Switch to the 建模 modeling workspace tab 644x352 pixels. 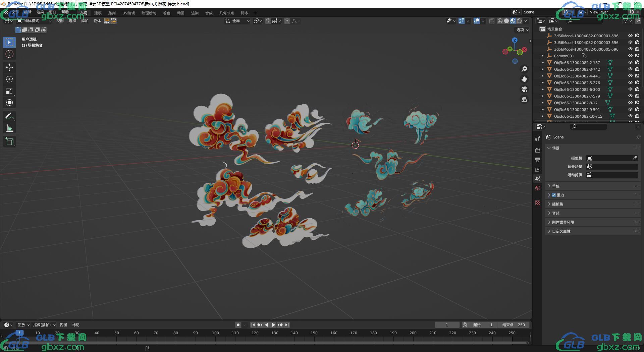(98, 13)
